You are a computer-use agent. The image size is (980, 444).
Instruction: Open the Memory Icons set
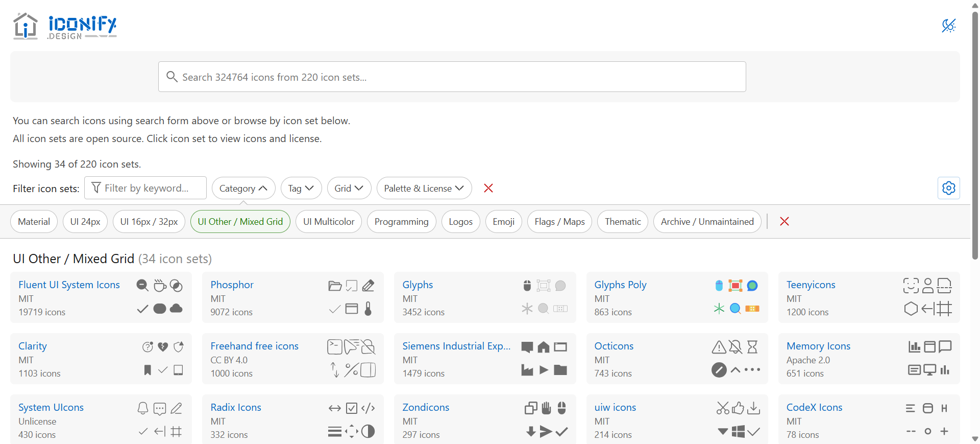(818, 346)
